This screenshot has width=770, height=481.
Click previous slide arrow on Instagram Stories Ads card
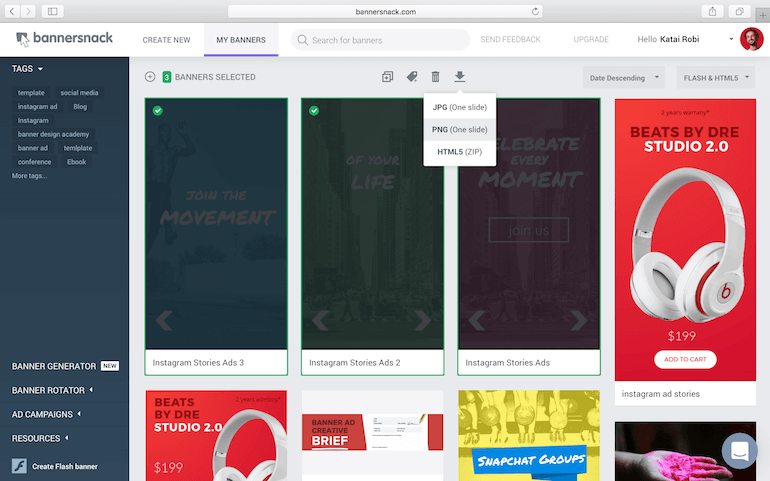[x=477, y=320]
